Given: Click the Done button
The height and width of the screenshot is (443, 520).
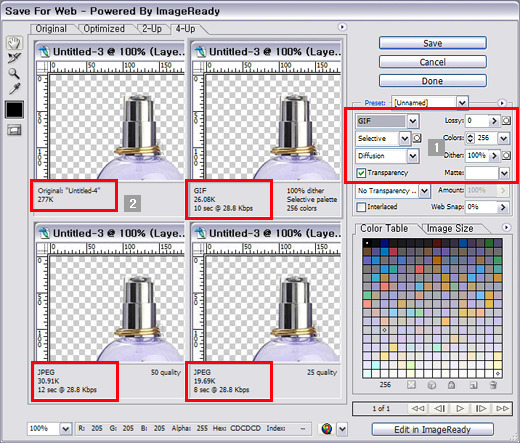Looking at the screenshot, I should tap(433, 81).
